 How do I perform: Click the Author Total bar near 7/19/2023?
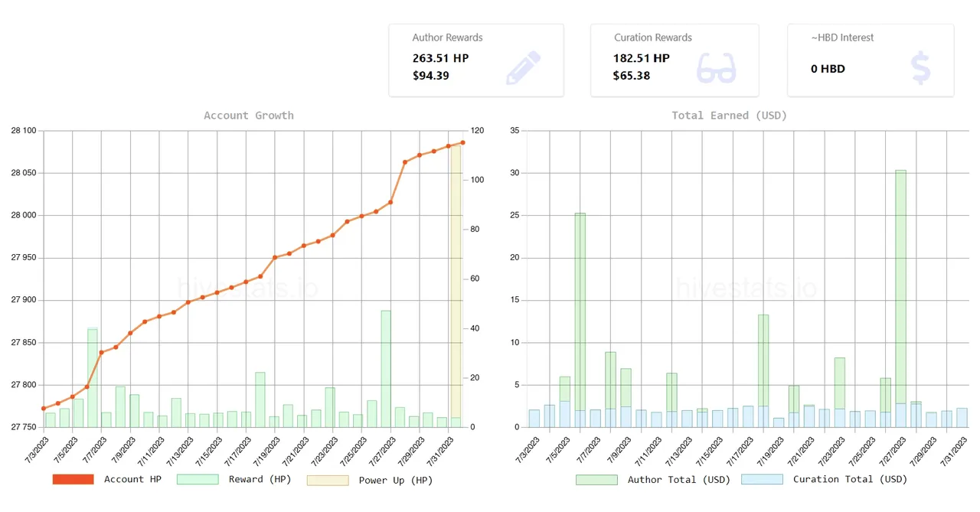pos(763,360)
